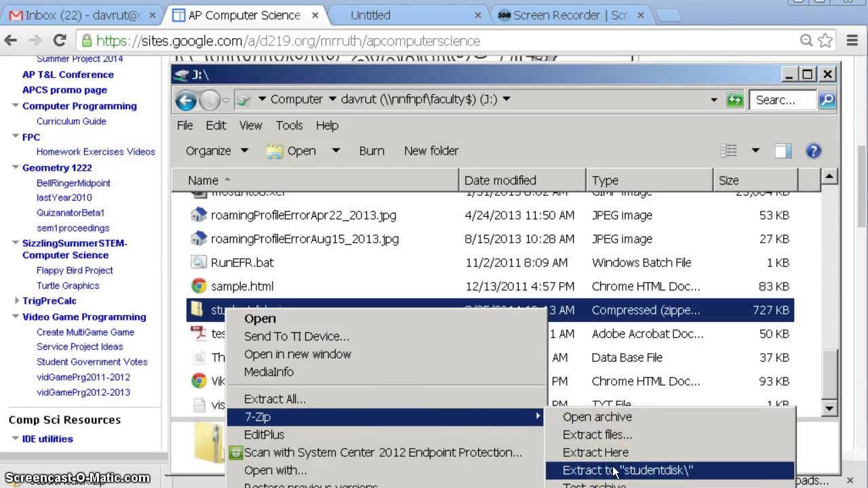Switch to the Untitled tab

click(x=407, y=15)
